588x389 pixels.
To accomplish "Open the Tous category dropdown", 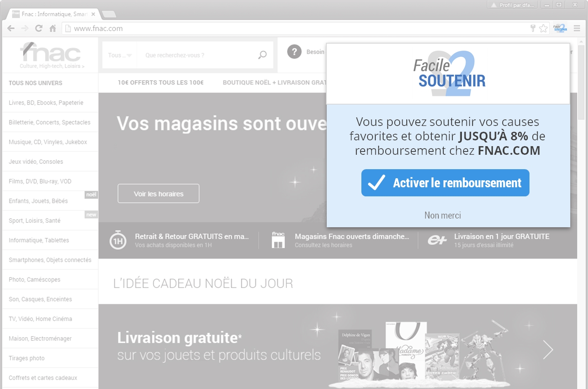I will coord(119,55).
